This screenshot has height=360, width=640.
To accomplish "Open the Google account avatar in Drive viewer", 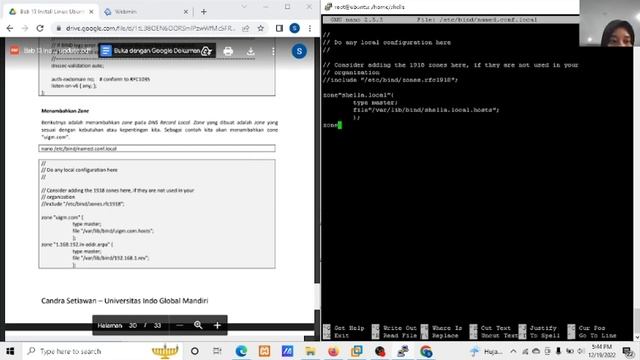I will point(299,51).
